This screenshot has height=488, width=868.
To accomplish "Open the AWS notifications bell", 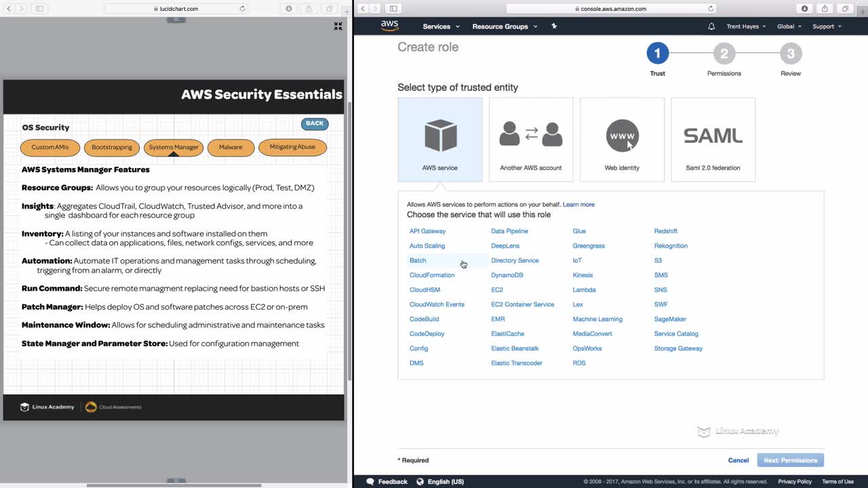I will pyautogui.click(x=711, y=26).
